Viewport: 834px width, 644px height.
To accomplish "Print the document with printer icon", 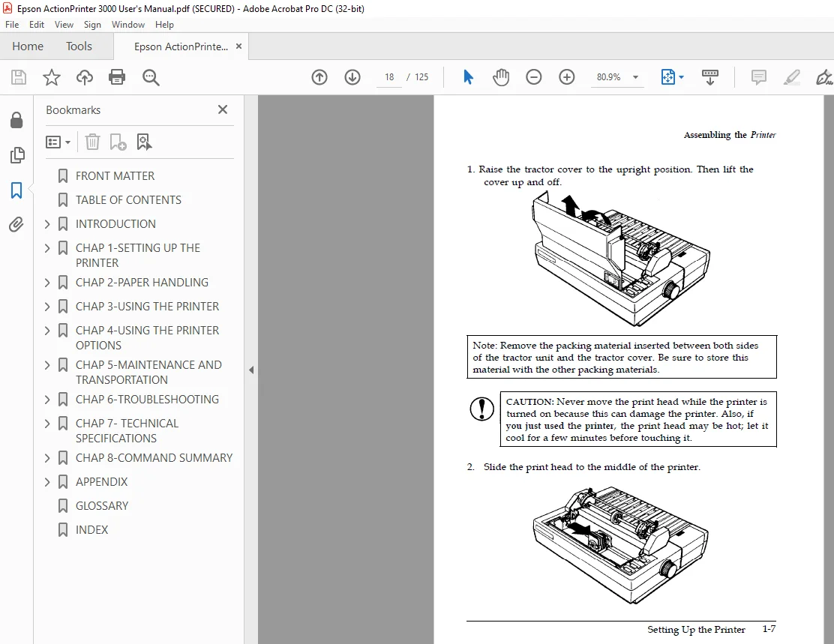I will (x=117, y=77).
